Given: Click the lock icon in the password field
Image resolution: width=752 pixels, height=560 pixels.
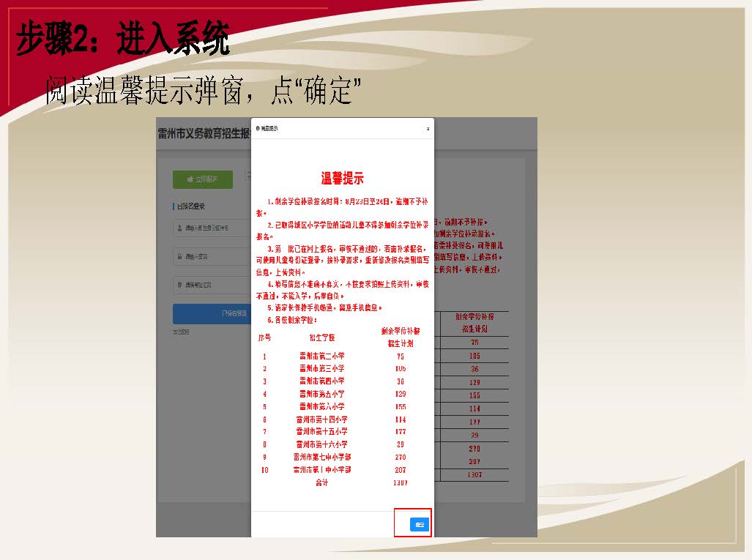Looking at the screenshot, I should 179,256.
